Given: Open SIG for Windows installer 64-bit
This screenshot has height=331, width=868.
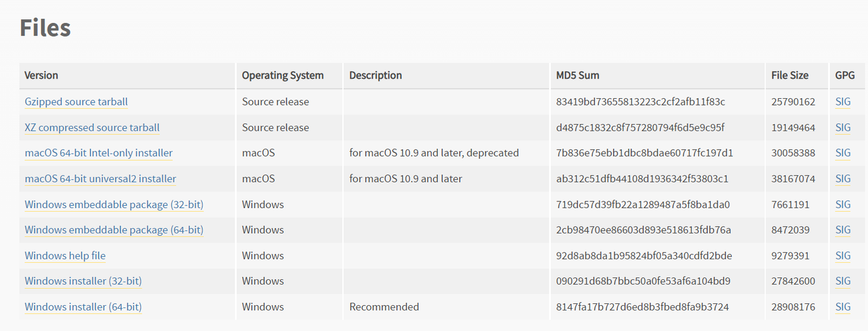Looking at the screenshot, I should (843, 307).
